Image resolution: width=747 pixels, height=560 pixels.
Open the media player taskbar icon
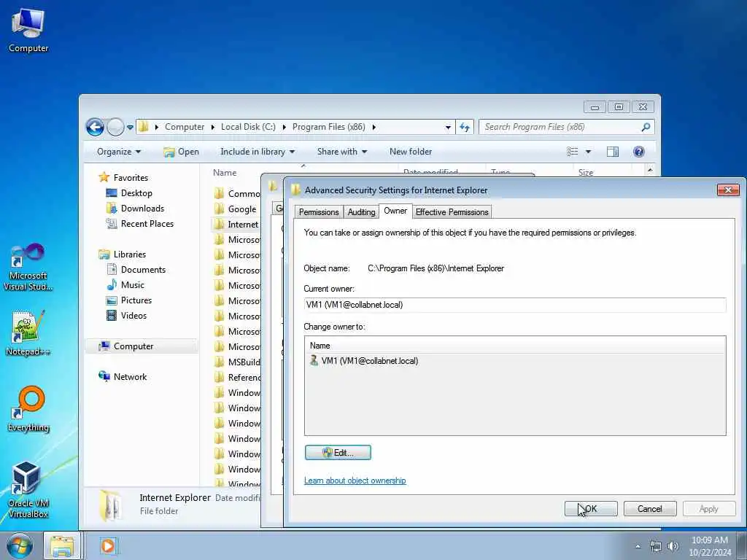pyautogui.click(x=108, y=545)
